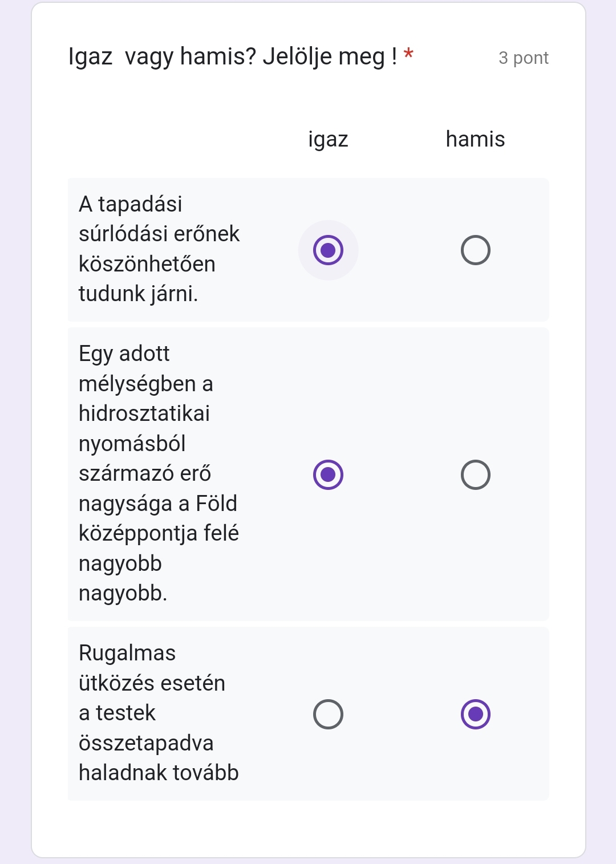Image resolution: width=616 pixels, height=864 pixels.
Task: Mark hamis for the Rugalmas ütközés statement
Action: [x=476, y=714]
